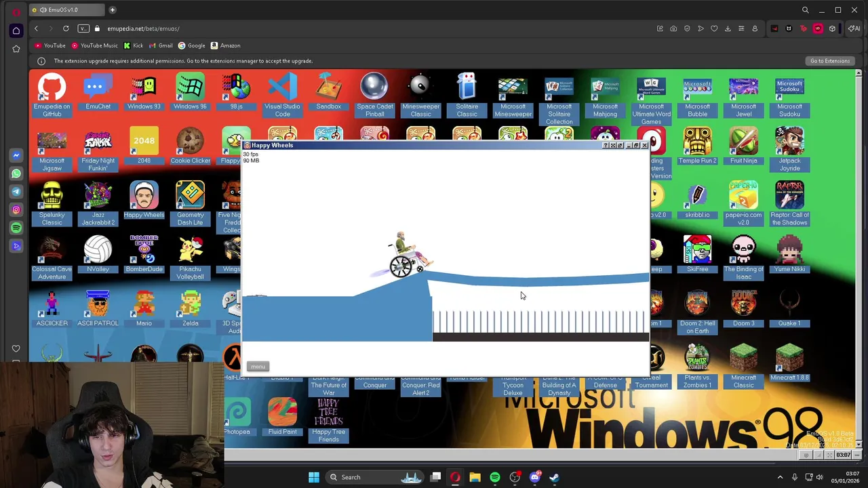This screenshot has height=488, width=868.
Task: Open Instagram in the browser sidebar
Action: coord(16,209)
